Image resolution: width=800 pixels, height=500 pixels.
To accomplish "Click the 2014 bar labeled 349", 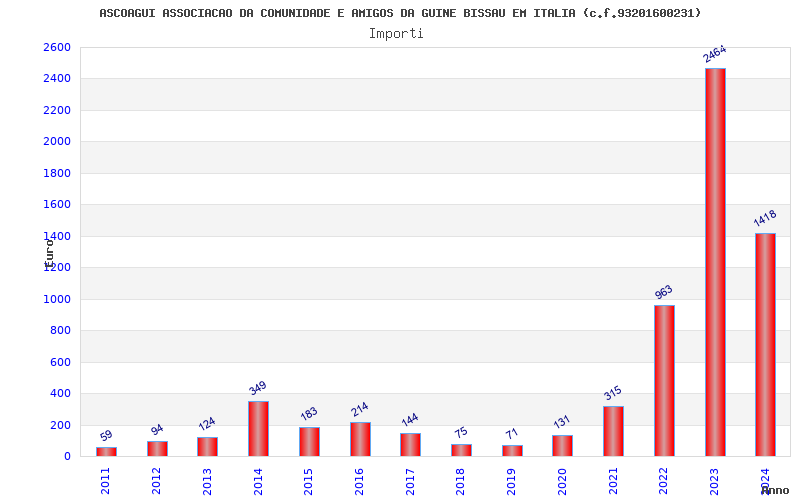I will pyautogui.click(x=258, y=429).
